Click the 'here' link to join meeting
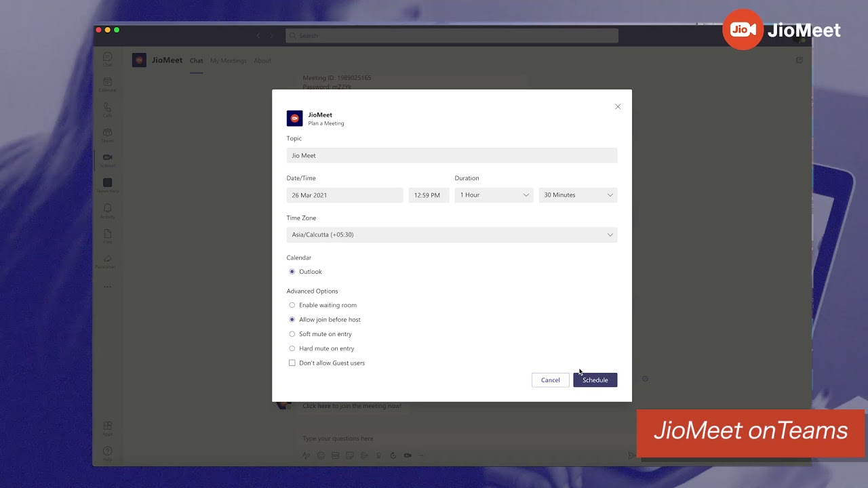The height and width of the screenshot is (488, 868). (x=324, y=406)
